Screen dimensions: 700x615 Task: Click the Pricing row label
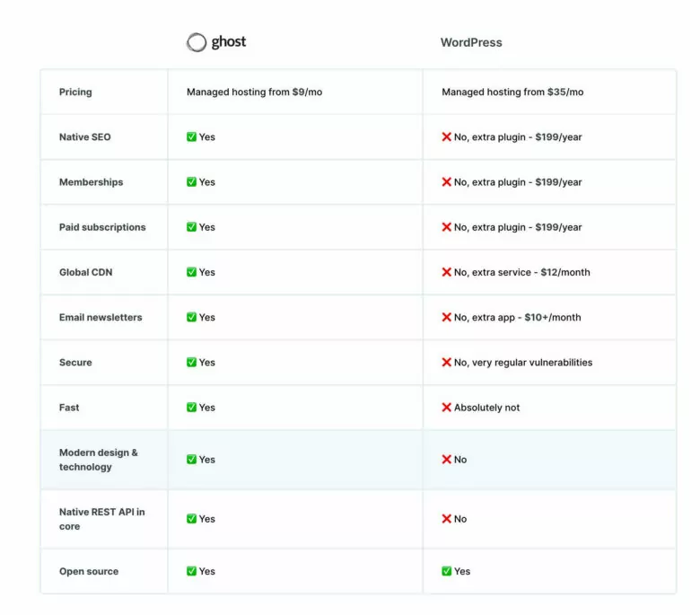75,92
